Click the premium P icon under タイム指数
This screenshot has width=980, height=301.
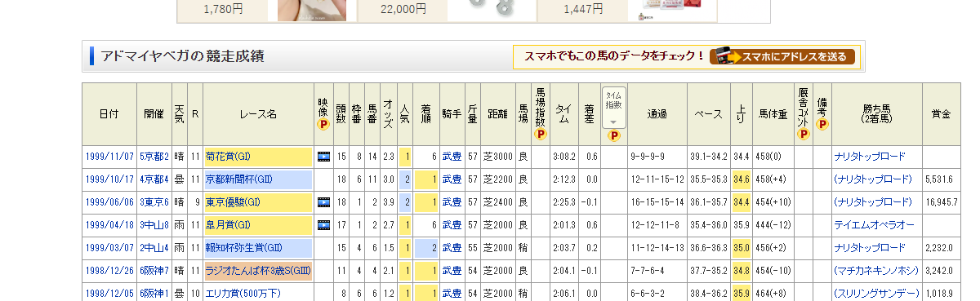pyautogui.click(x=613, y=136)
